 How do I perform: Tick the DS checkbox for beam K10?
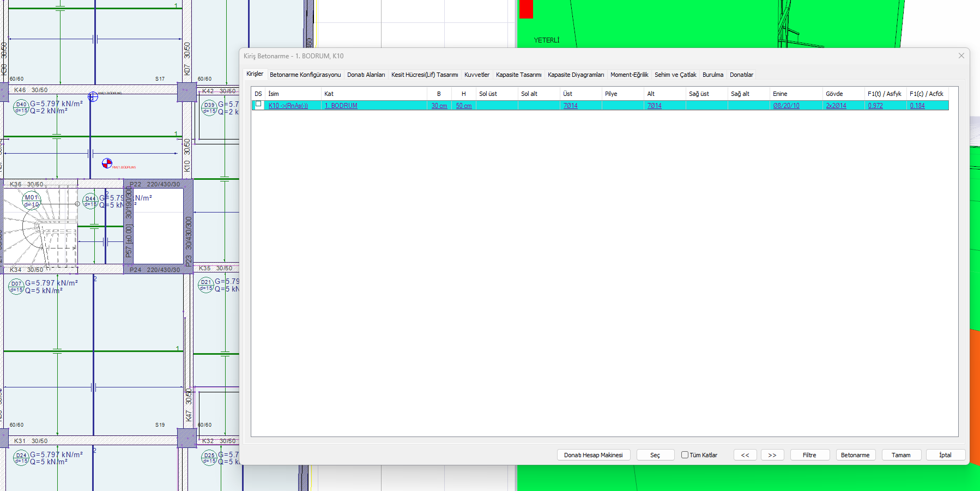(x=258, y=104)
